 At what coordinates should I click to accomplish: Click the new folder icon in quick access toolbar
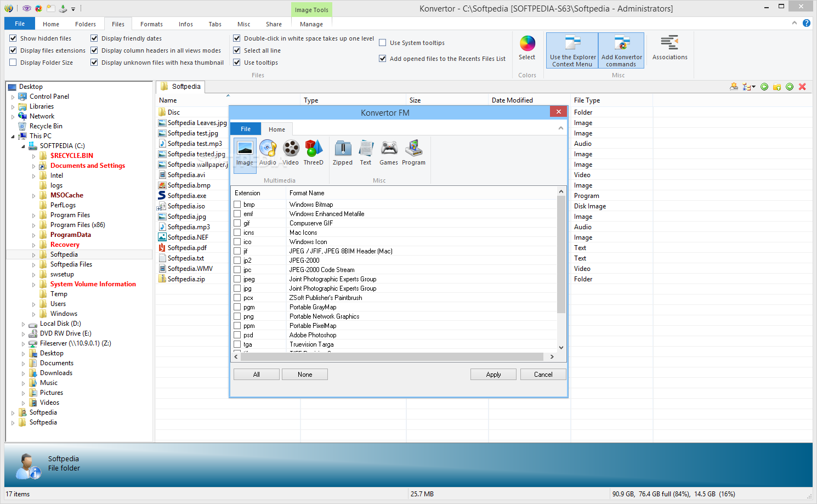(50, 8)
